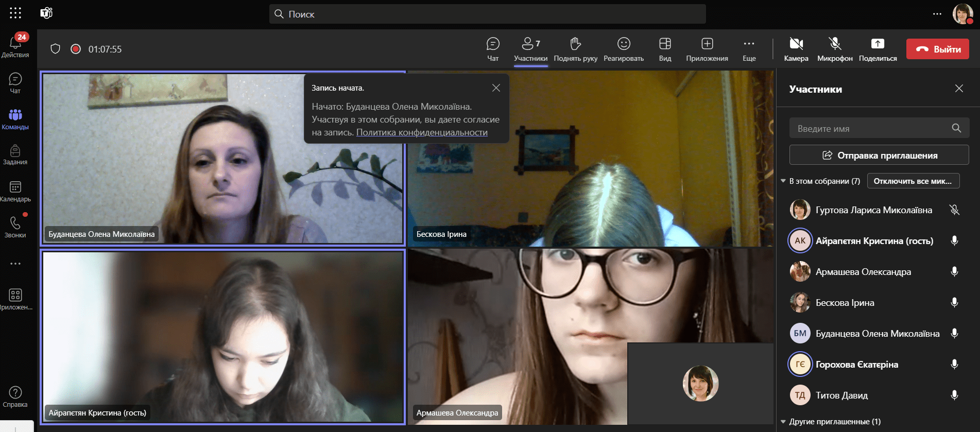
Task: Change meeting view (Вид)
Action: click(665, 49)
